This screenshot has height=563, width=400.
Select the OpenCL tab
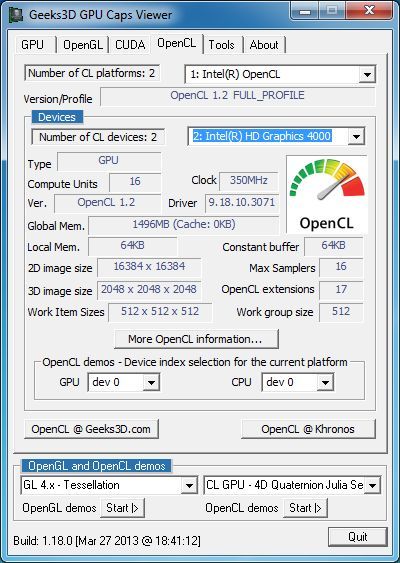[x=177, y=43]
